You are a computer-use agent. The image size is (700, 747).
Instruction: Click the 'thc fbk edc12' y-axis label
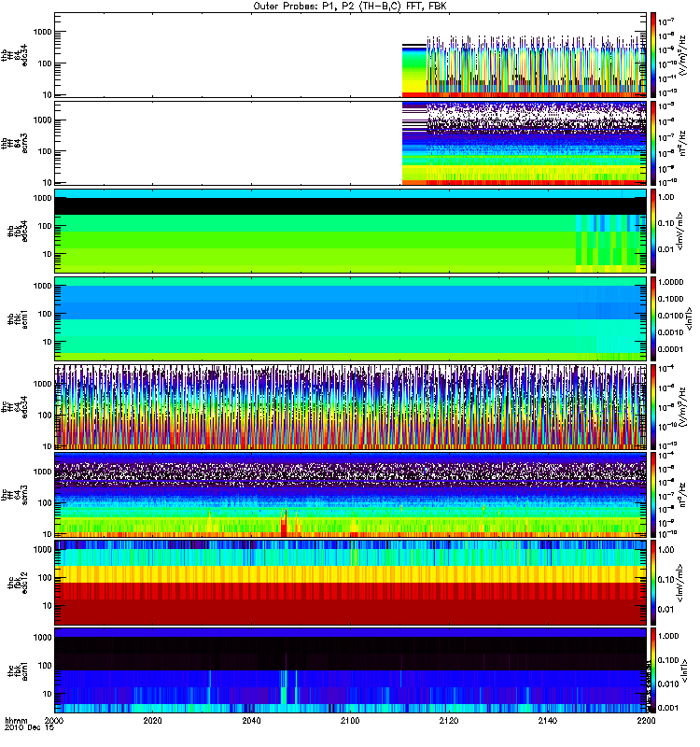point(18,582)
